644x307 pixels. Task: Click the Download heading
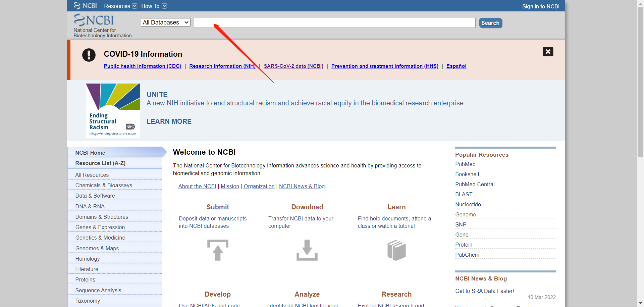[307, 207]
